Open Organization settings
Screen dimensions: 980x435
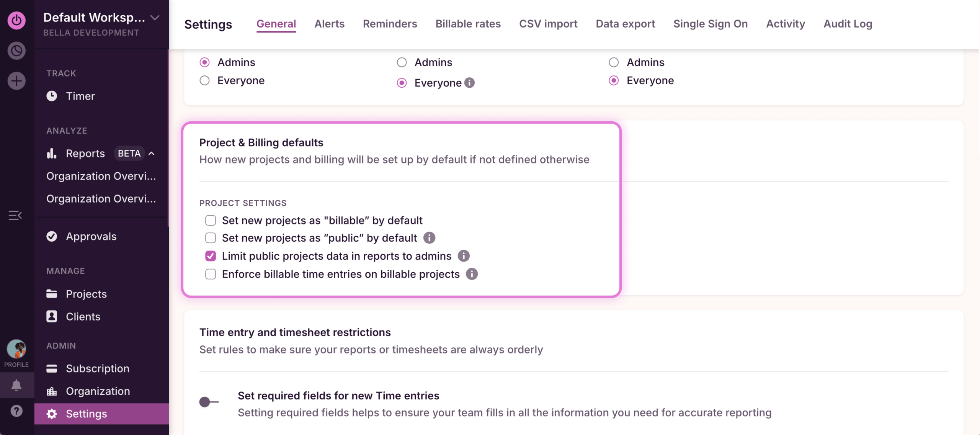pos(98,391)
